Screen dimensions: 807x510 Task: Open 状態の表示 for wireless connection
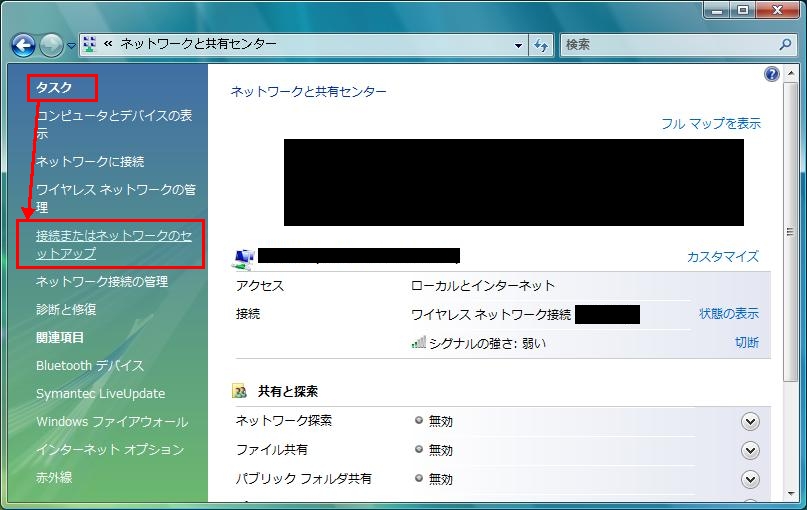point(728,314)
